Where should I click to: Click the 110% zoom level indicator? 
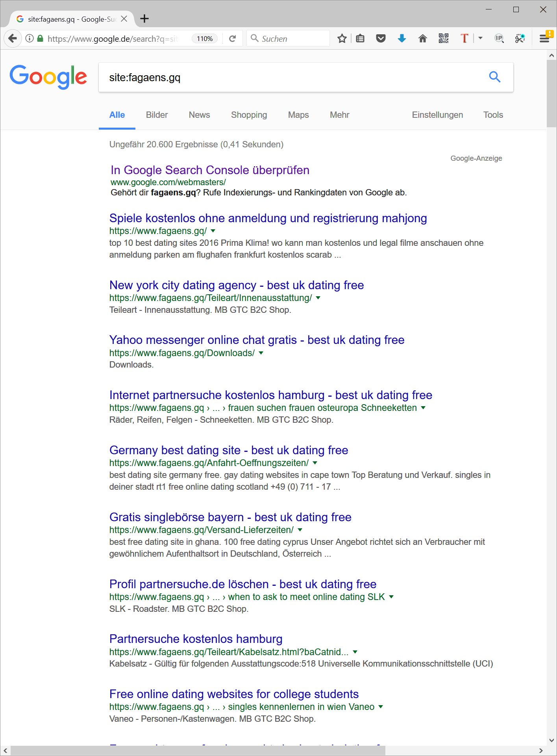(205, 39)
